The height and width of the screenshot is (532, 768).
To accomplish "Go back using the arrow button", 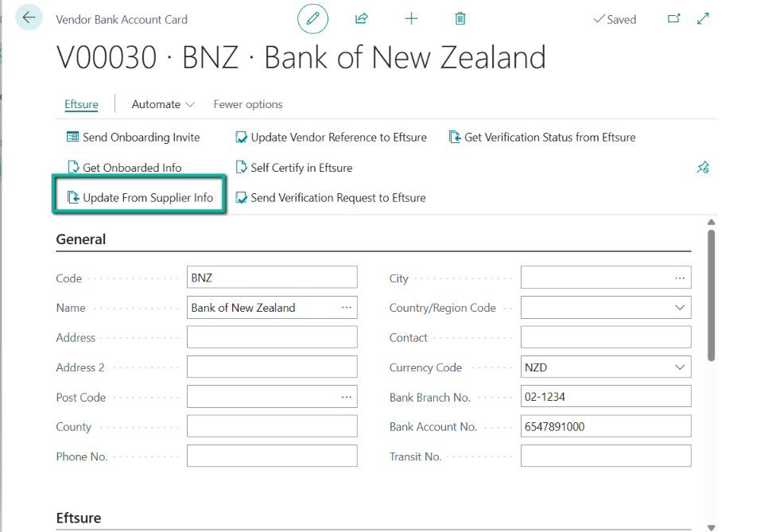I will click(29, 17).
